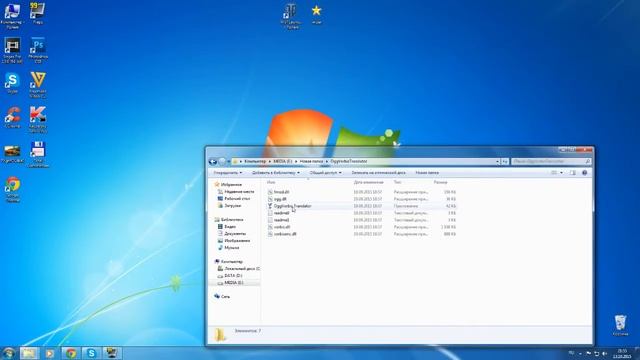Viewport: 640px width, 360px height.
Task: Expand the address bar history dropdown
Action: [497, 162]
